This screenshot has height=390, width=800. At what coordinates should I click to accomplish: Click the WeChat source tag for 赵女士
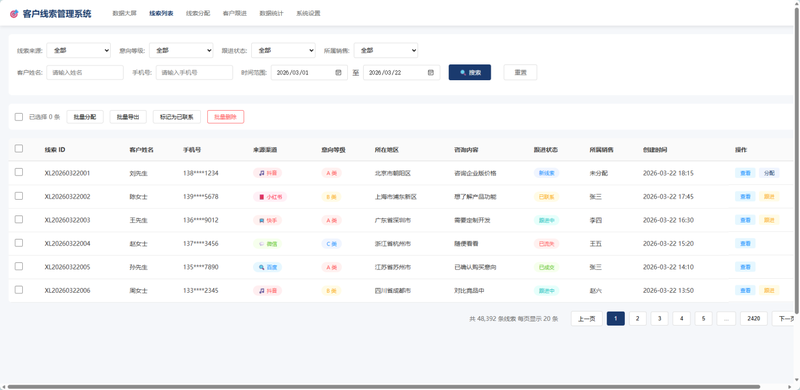267,243
